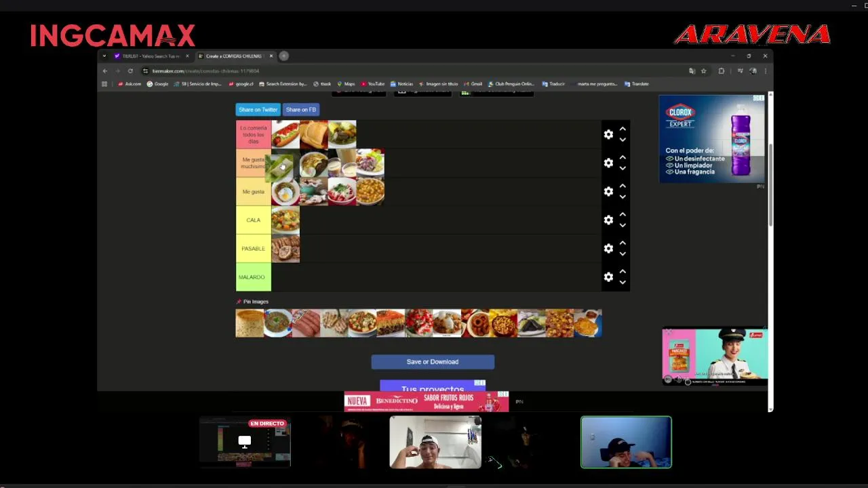Select the pink 'Lo comería todos los días' tier label
The width and height of the screenshot is (868, 488).
coord(253,134)
